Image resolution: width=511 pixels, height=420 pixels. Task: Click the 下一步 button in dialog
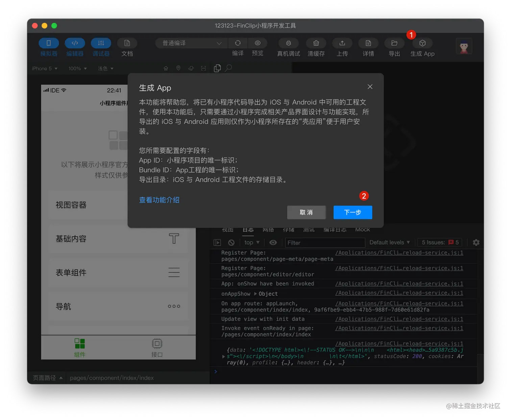pos(352,212)
